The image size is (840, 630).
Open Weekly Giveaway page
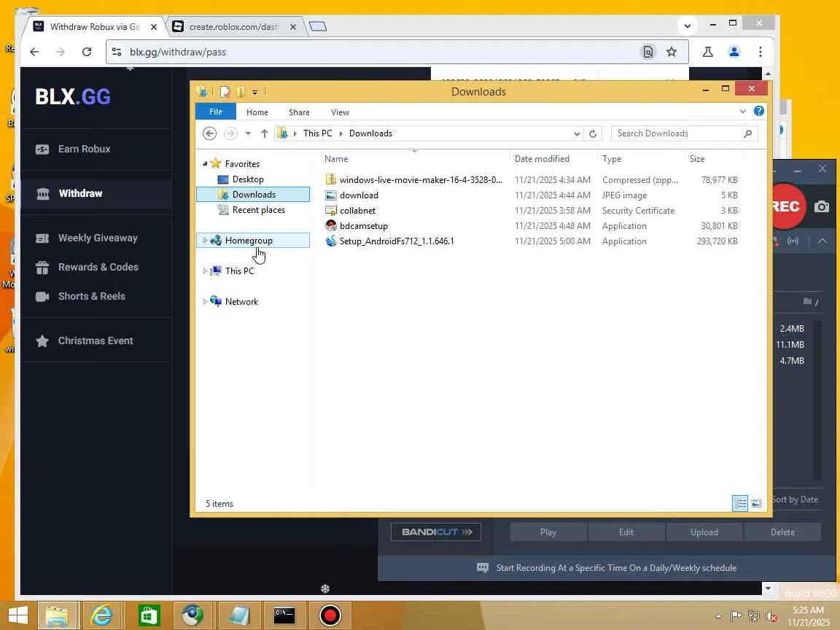click(x=98, y=238)
